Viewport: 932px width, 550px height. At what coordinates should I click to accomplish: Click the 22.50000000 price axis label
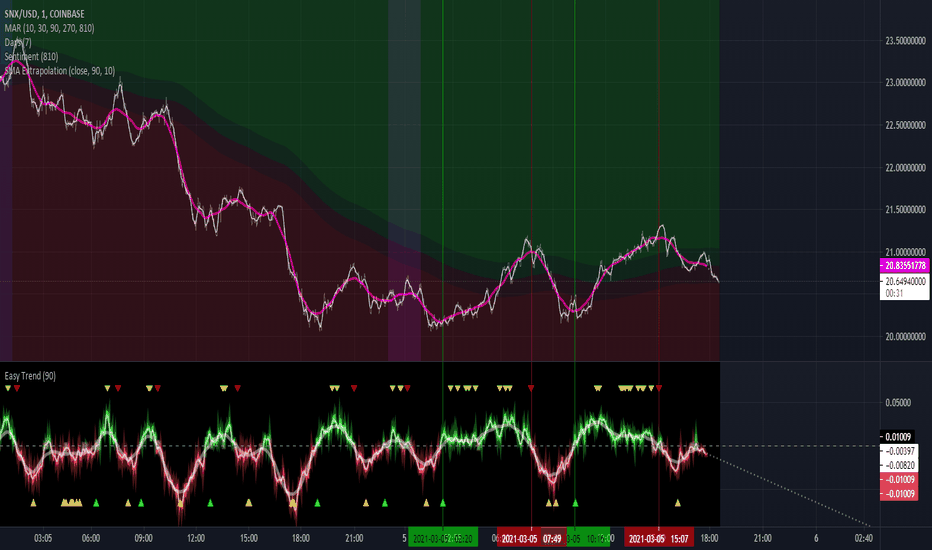pos(905,125)
